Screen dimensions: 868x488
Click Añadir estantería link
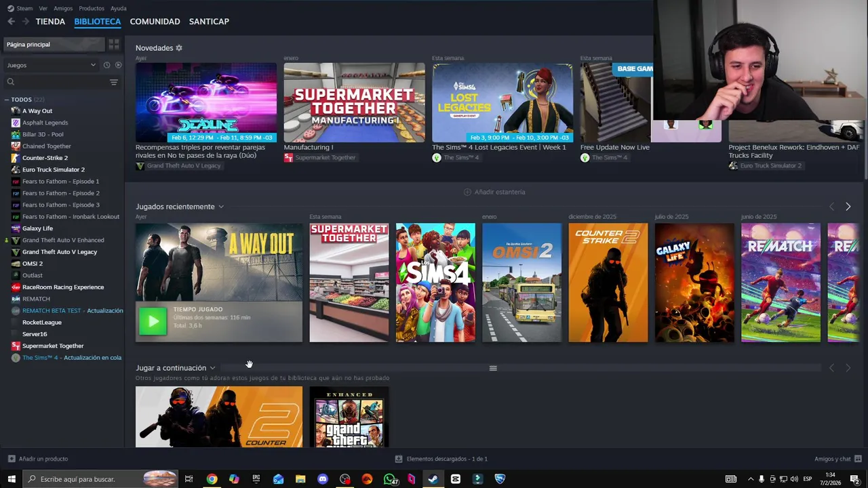(494, 192)
